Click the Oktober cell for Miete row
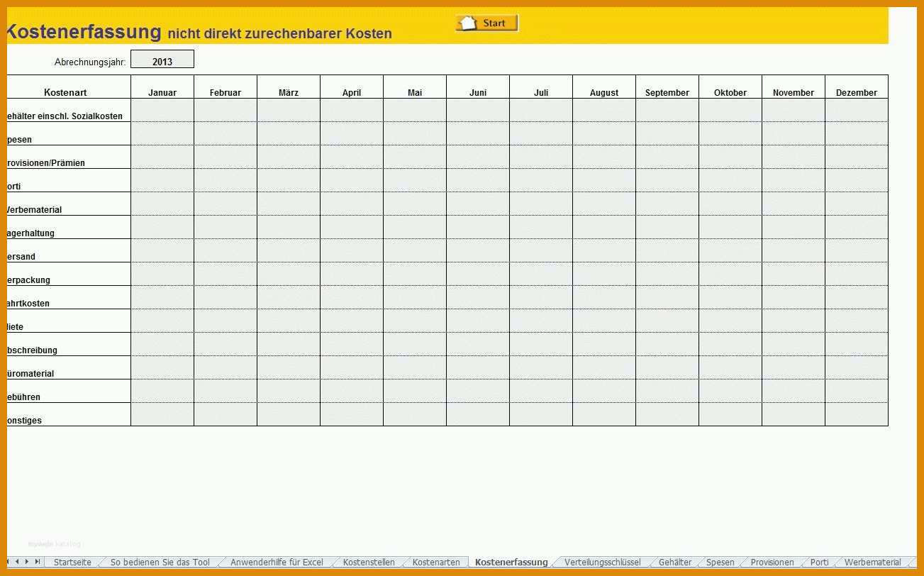The image size is (924, 576). (730, 321)
